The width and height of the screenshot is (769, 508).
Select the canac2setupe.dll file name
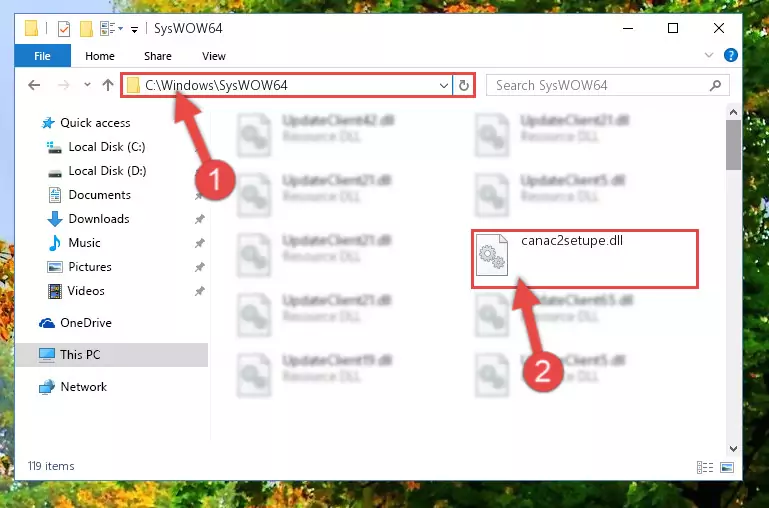572,241
